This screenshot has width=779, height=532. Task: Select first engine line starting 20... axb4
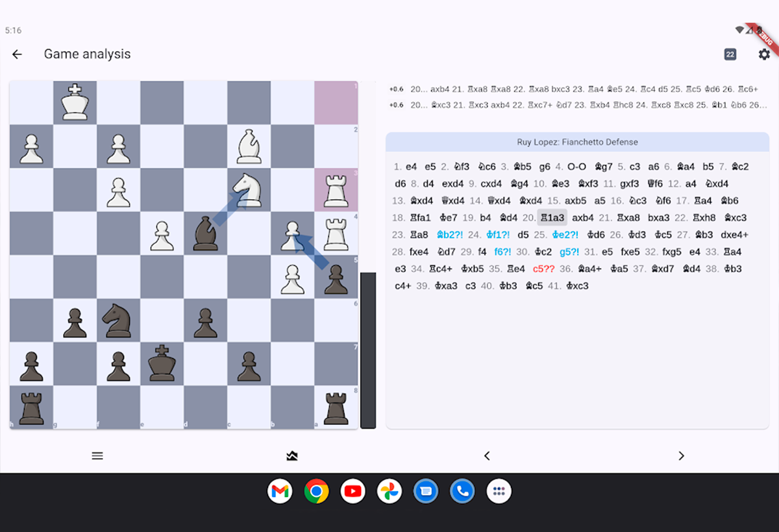578,89
